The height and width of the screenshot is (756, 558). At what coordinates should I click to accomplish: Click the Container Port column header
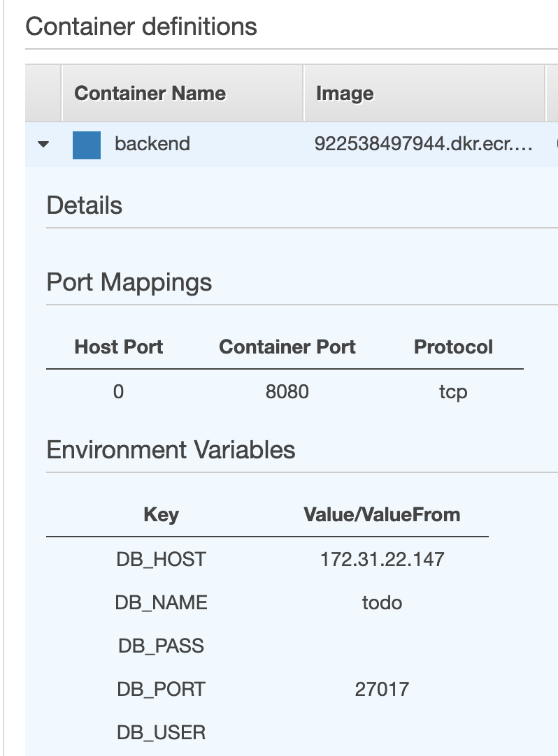[x=287, y=347]
